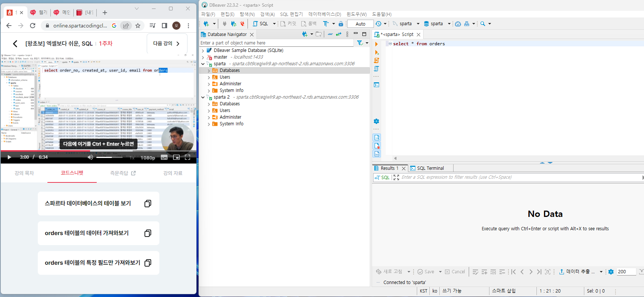Click the New Connection plug icon in toolbar
Image resolution: width=644 pixels, height=297 pixels.
pos(206,24)
